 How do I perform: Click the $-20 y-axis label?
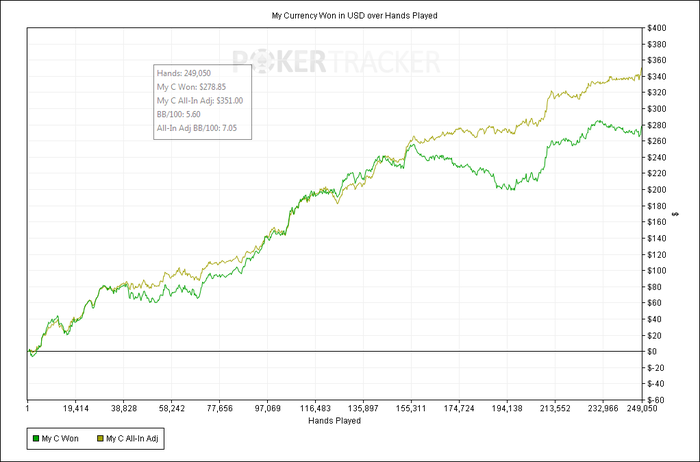(x=656, y=368)
